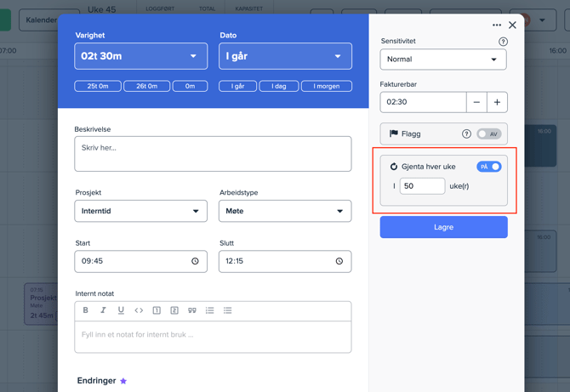Screen dimensions: 570x392
Task: Select the I morgen date shortcut
Action: [327, 86]
